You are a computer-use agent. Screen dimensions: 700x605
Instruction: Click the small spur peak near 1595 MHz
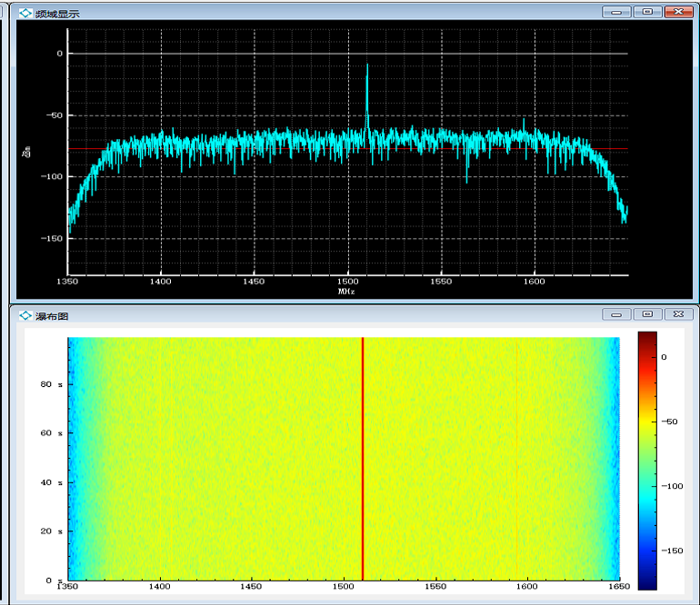coord(524,125)
